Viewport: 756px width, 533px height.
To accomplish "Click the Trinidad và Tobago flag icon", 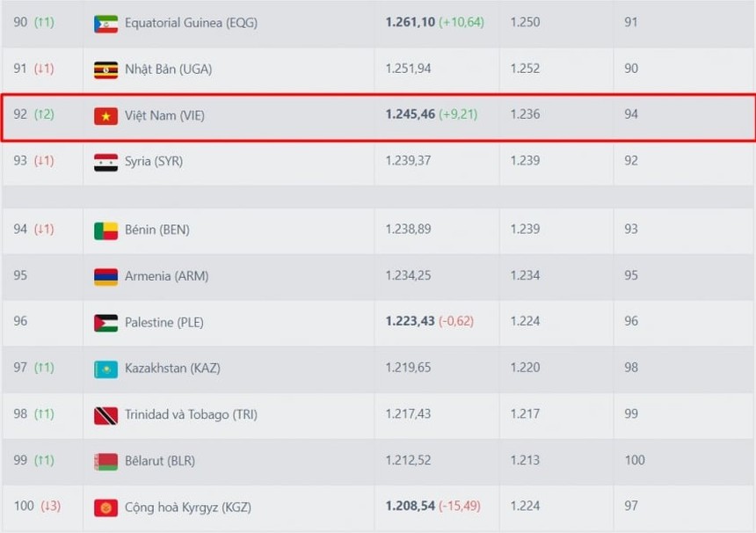I will tap(105, 415).
